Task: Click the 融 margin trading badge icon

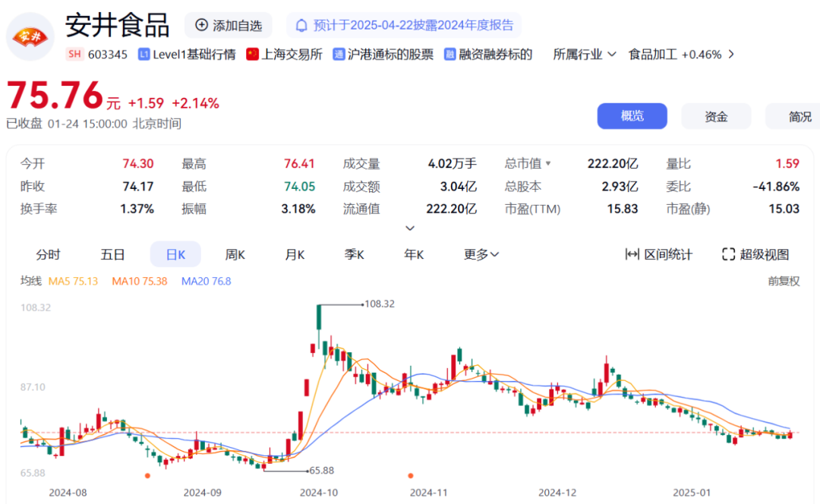Action: click(x=449, y=55)
